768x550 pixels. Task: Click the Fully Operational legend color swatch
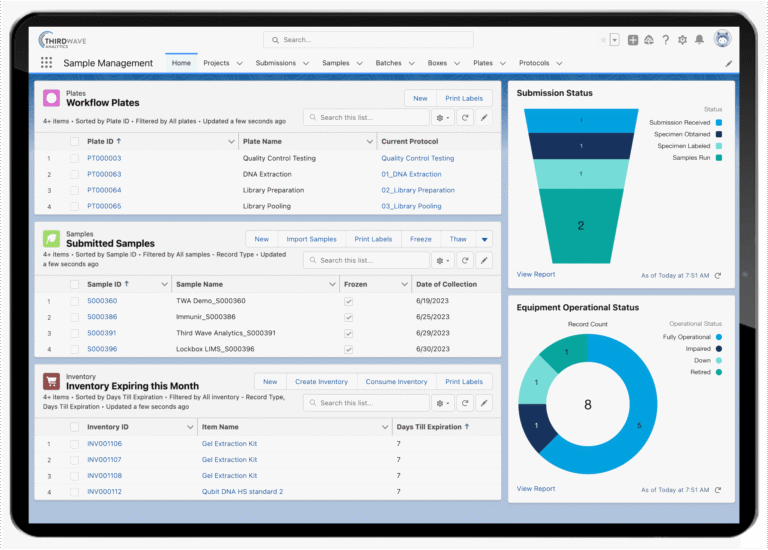pos(719,337)
